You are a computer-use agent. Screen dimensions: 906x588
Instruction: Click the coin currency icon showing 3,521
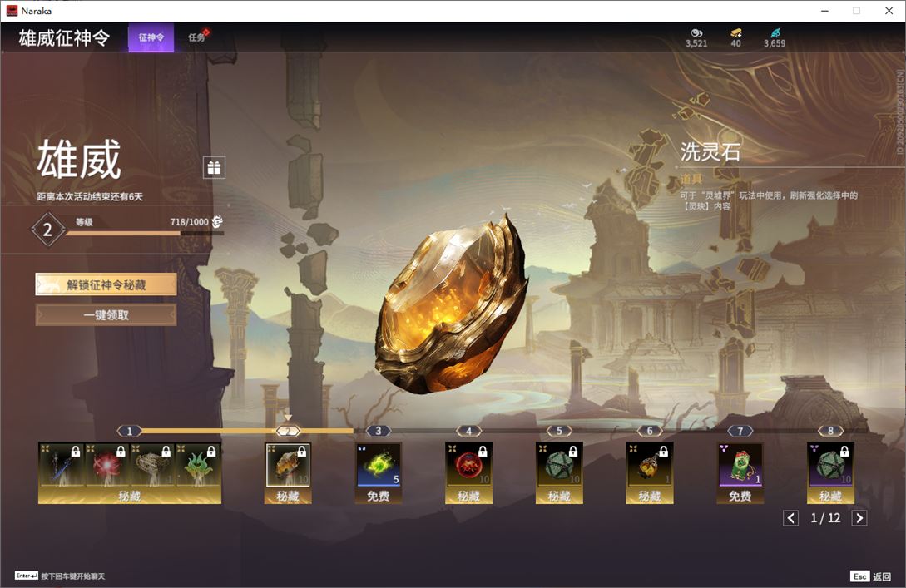click(x=696, y=33)
